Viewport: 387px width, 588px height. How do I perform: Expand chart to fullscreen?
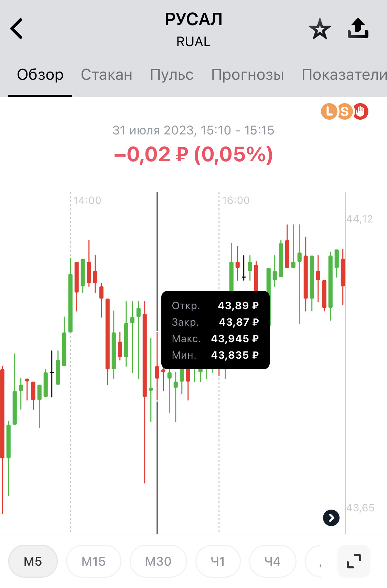354,561
